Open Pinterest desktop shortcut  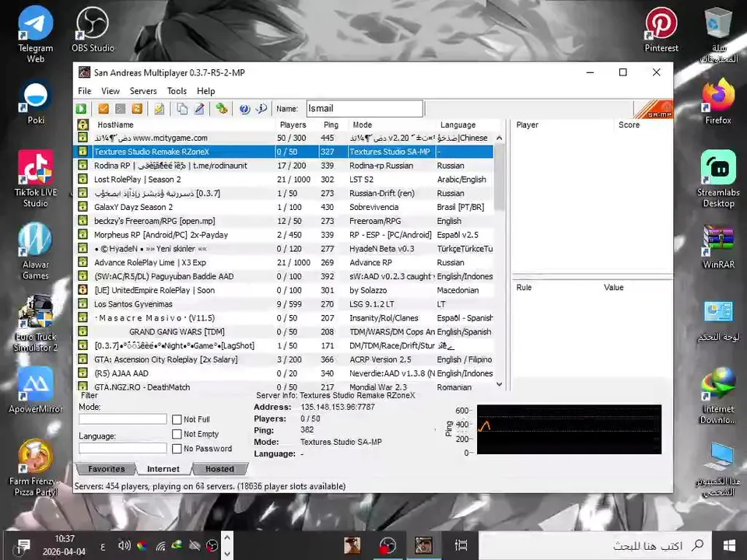tap(661, 30)
